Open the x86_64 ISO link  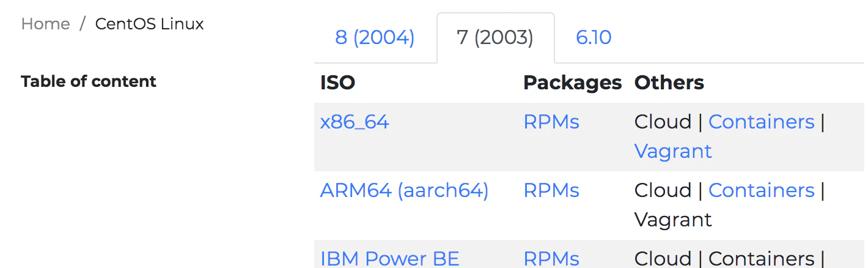pos(355,122)
